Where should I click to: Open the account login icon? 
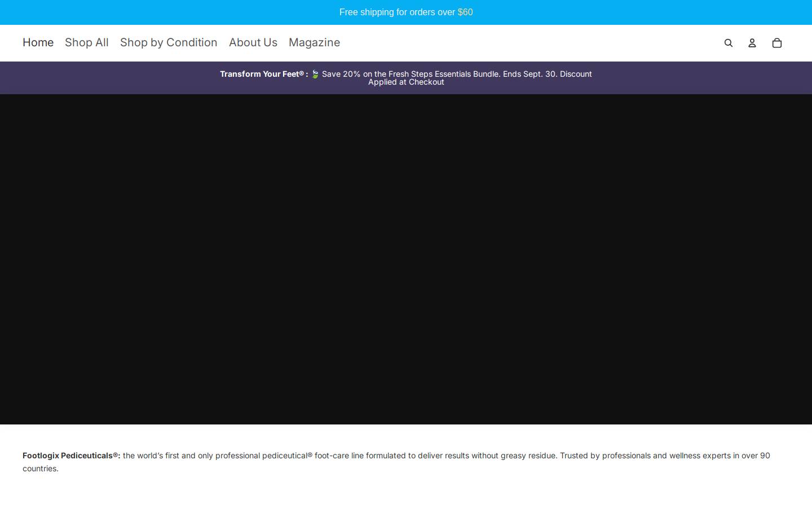[x=752, y=43]
